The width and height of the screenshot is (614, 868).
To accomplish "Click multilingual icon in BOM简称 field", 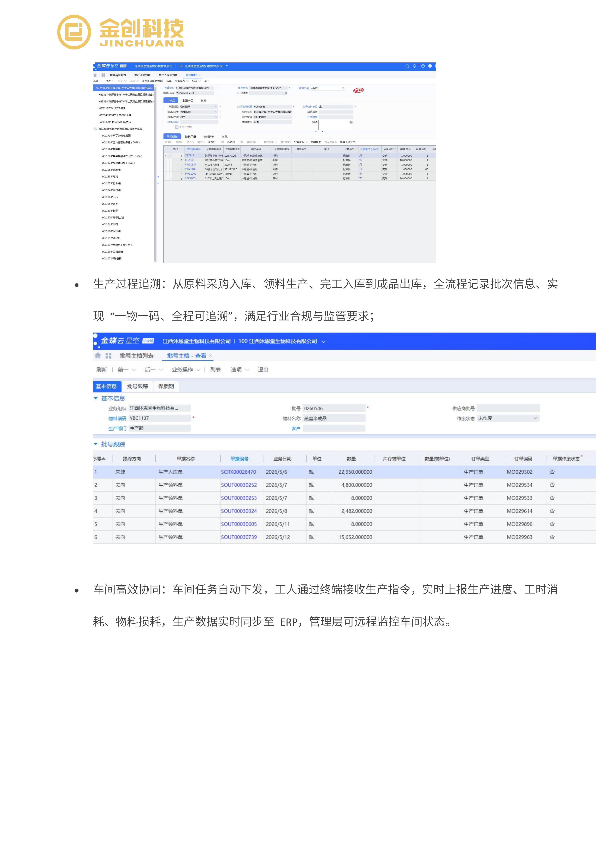I will pos(286,93).
